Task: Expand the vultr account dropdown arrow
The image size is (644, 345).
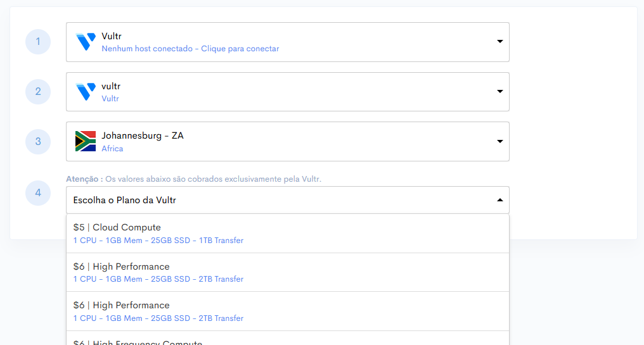Action: coord(500,92)
